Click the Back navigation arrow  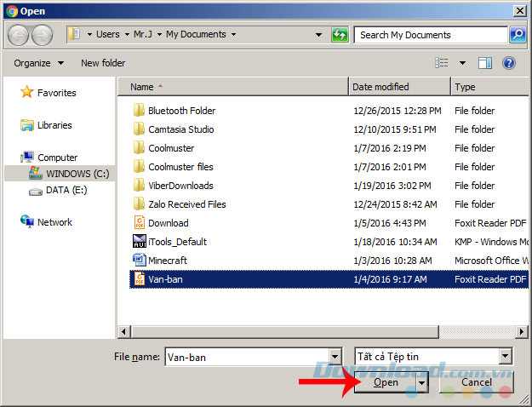pos(19,35)
